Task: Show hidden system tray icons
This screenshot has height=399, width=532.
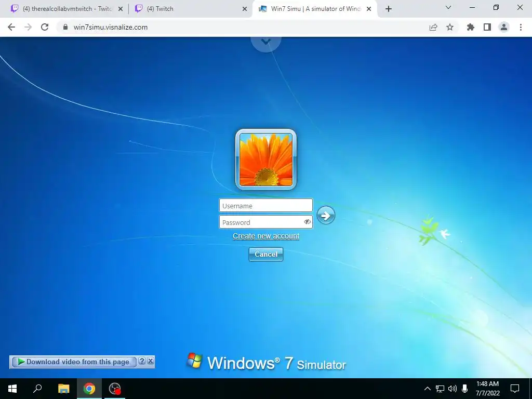Action: click(428, 389)
